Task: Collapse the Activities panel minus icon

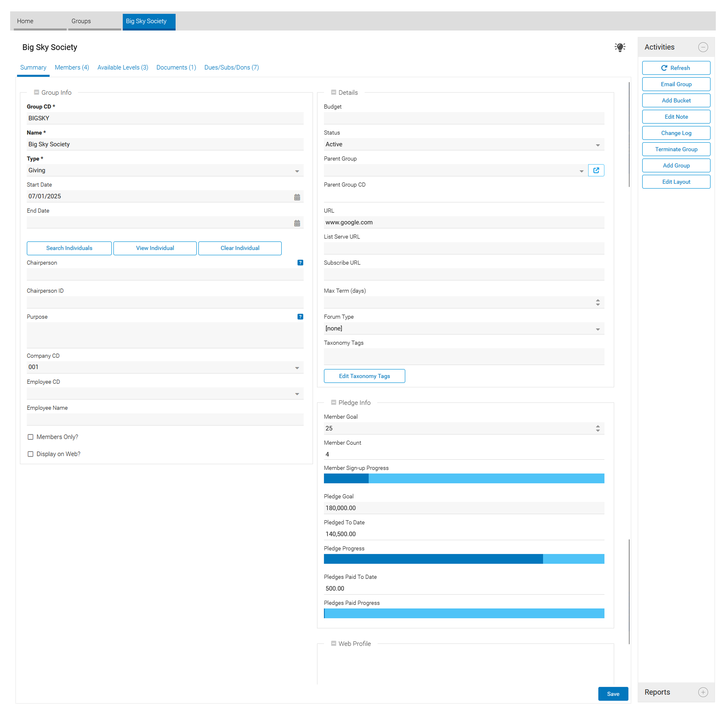Action: point(703,47)
